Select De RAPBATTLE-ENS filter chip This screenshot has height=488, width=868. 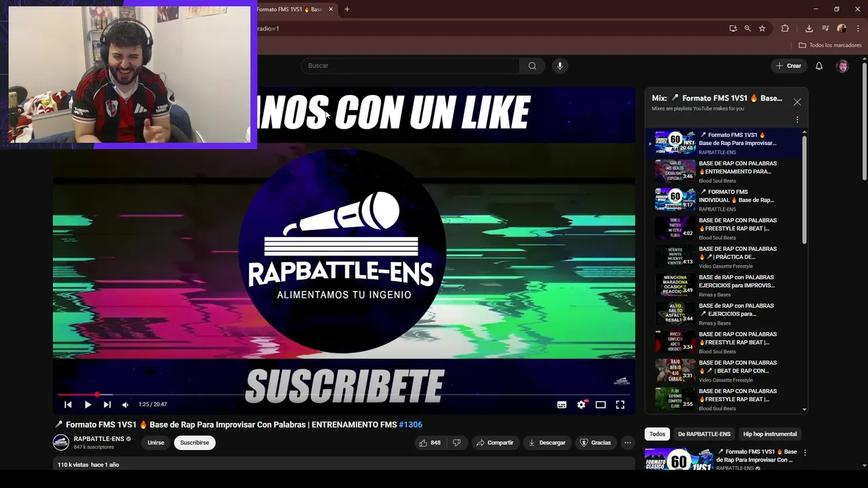(704, 434)
